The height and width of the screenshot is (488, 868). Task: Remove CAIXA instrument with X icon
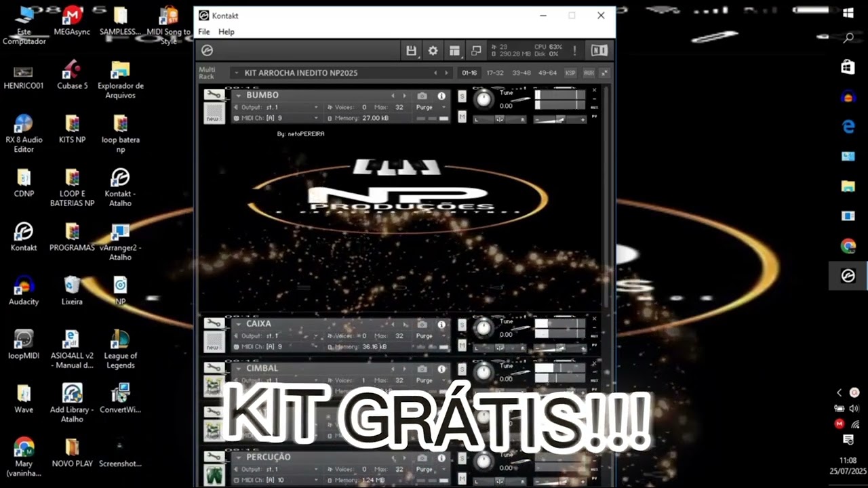click(x=594, y=319)
